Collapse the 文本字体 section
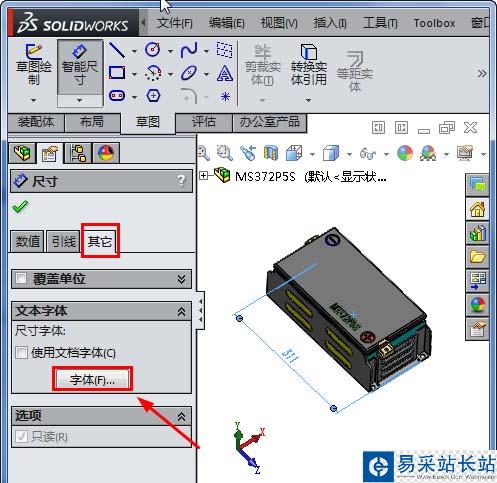497x483 pixels. click(x=181, y=311)
